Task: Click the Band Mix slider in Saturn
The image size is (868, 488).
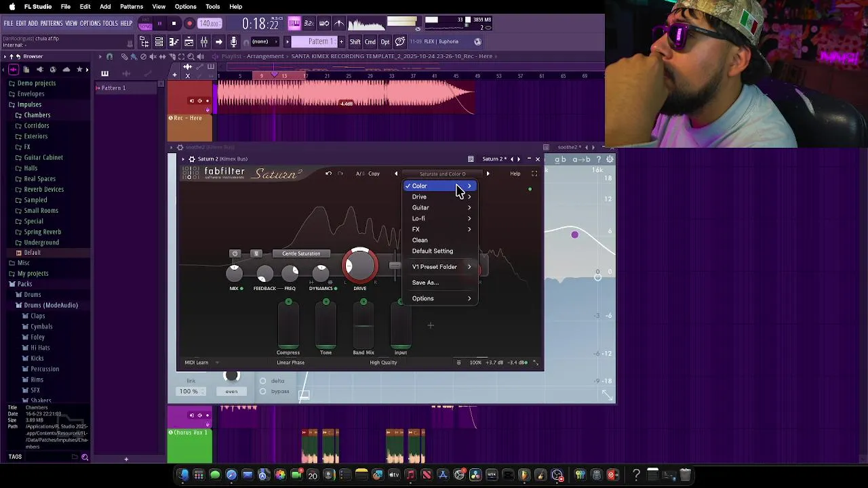Action: click(363, 325)
